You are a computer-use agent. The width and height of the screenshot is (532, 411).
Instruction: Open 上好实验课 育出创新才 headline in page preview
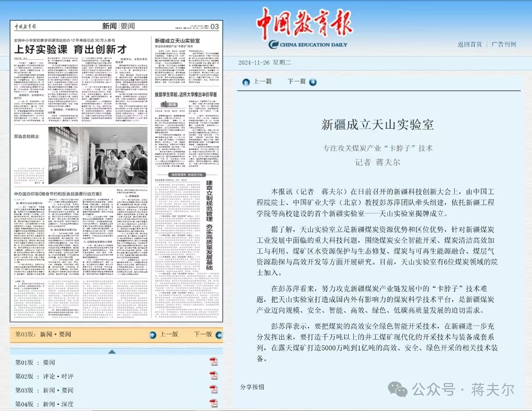[x=70, y=49]
